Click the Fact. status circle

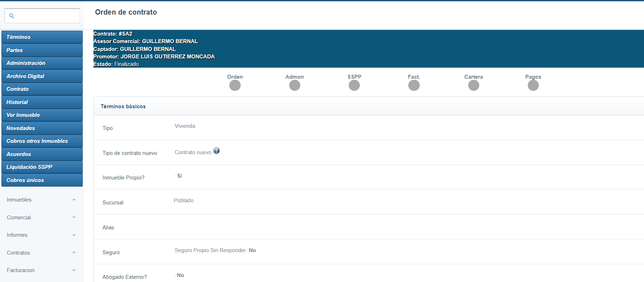[x=414, y=85]
